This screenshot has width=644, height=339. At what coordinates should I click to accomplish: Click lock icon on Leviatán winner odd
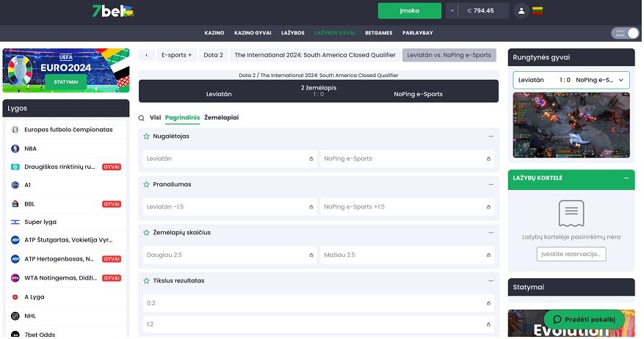click(311, 158)
